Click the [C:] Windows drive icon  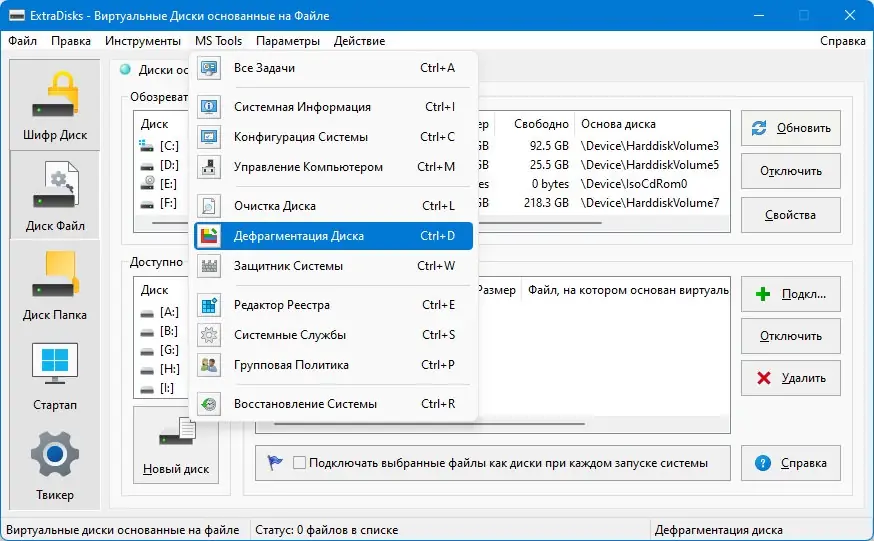pyautogui.click(x=146, y=145)
